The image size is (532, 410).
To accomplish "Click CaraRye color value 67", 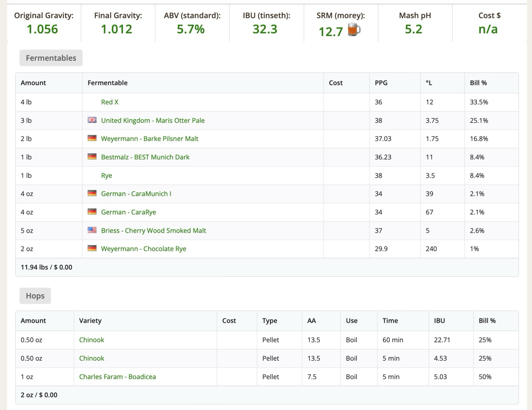I will coord(429,212).
